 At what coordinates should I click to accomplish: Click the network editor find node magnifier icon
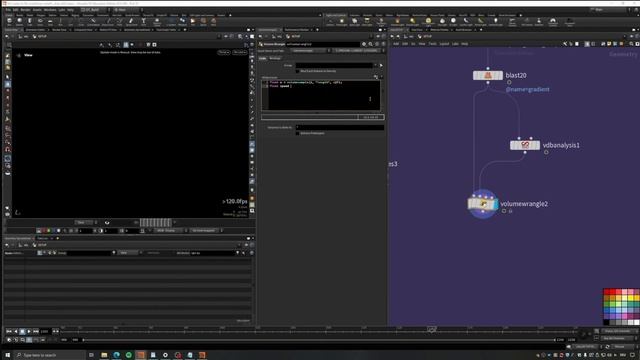click(x=631, y=44)
